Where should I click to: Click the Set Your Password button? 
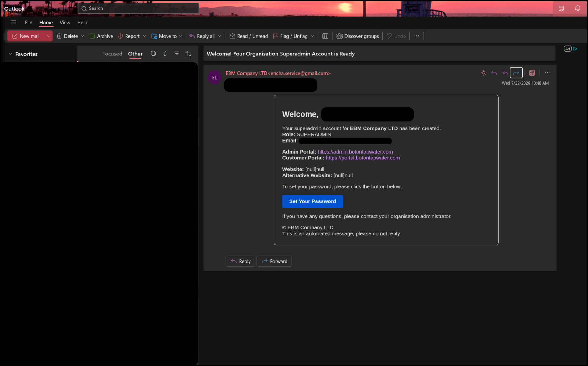point(312,201)
